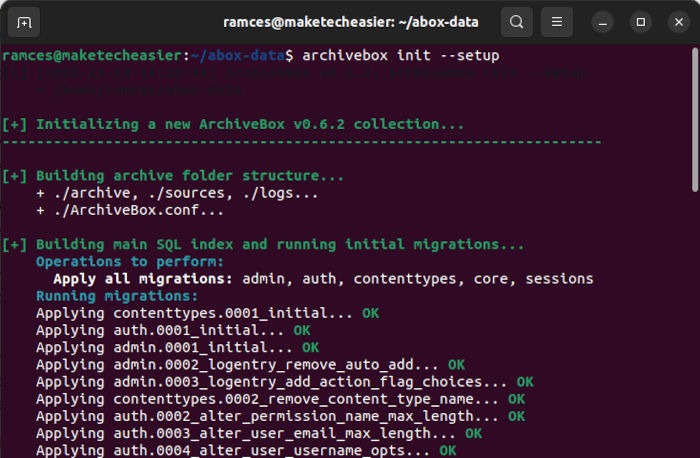The image size is (700, 458).
Task: Click 'auth.0003_alter_user_email_max_length' line
Action: [259, 433]
